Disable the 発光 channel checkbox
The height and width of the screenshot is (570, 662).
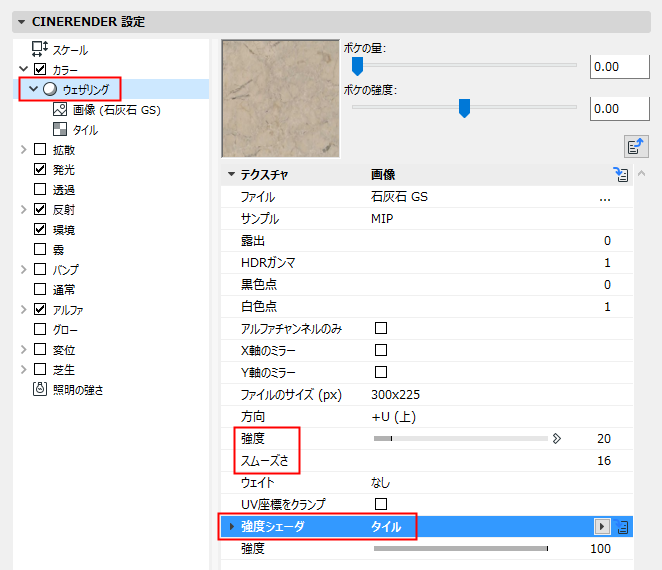click(40, 169)
